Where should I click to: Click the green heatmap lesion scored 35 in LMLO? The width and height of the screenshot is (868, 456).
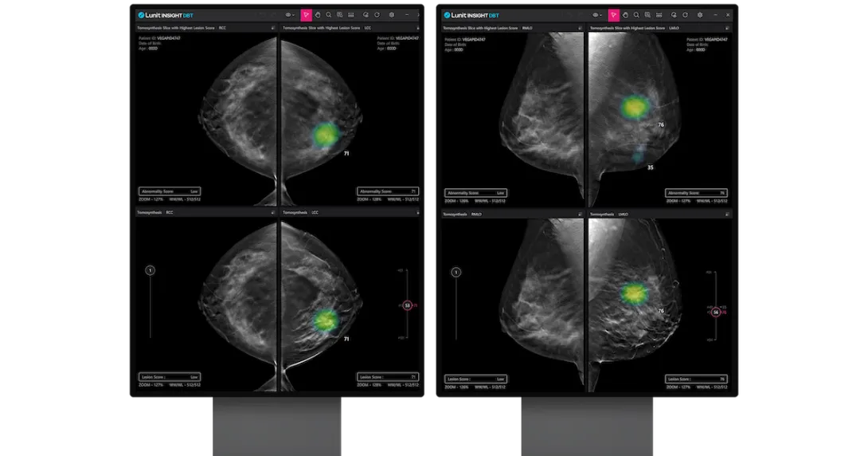pos(637,156)
